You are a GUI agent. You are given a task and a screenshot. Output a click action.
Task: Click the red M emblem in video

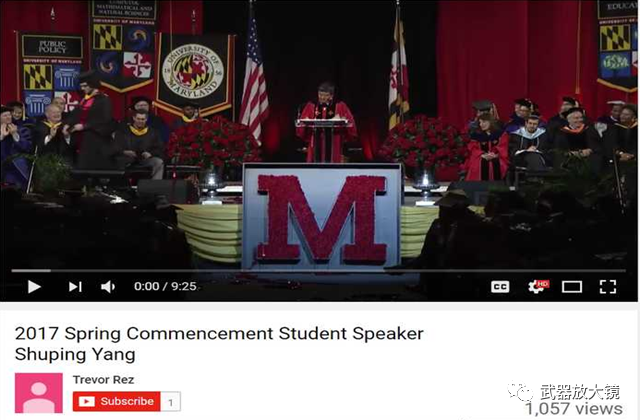pos(322,219)
